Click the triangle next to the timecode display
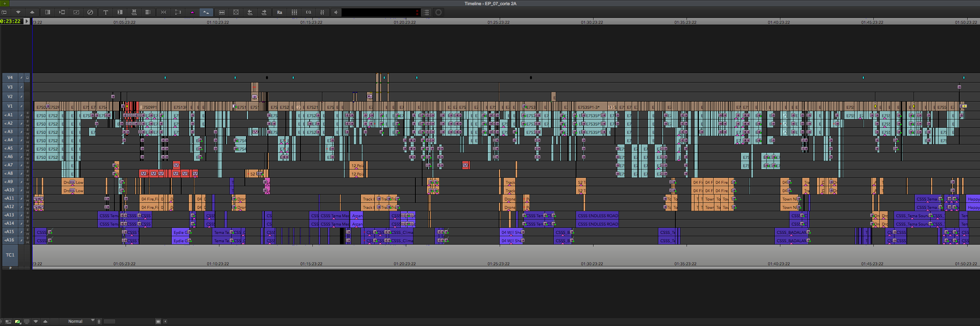The height and width of the screenshot is (326, 980). 27,21
